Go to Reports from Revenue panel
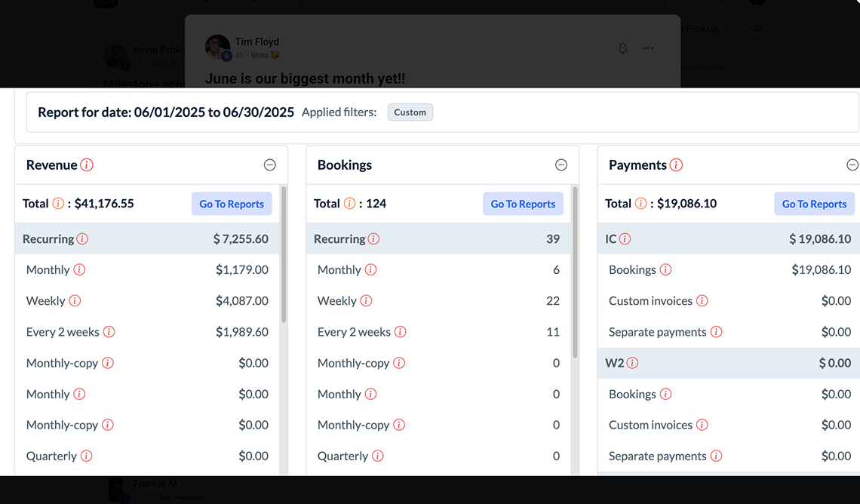860x504 pixels. pos(232,204)
